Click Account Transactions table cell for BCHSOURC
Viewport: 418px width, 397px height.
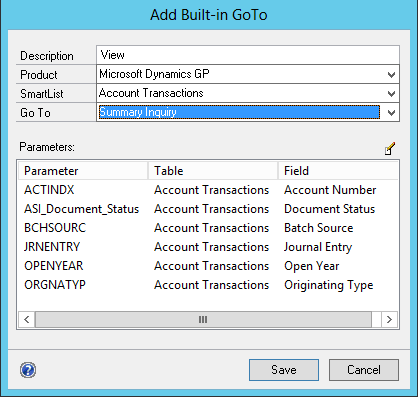click(x=211, y=228)
